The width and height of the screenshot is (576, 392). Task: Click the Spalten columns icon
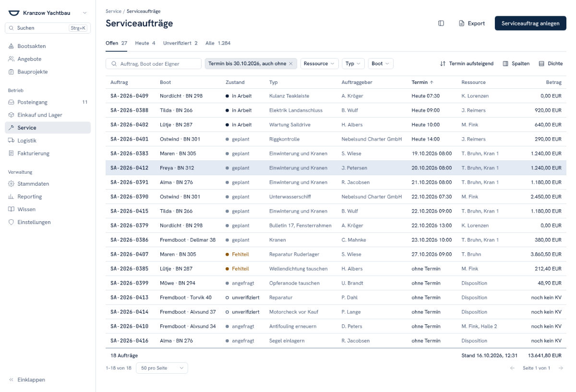505,64
